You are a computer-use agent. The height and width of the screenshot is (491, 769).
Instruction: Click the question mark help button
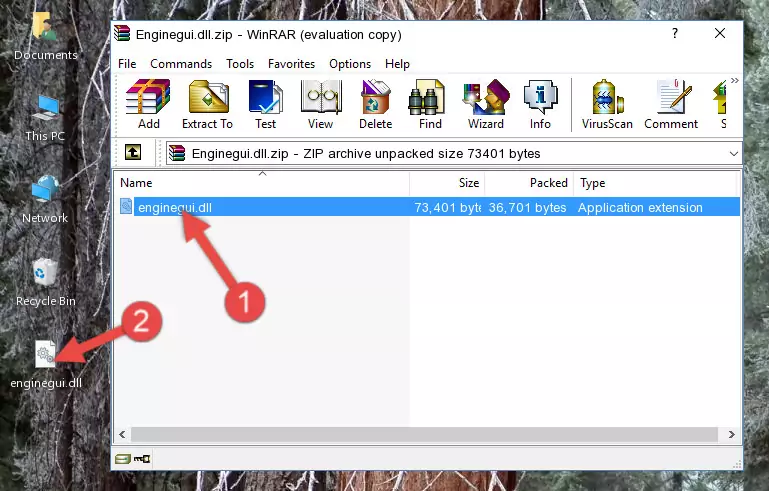(x=675, y=33)
